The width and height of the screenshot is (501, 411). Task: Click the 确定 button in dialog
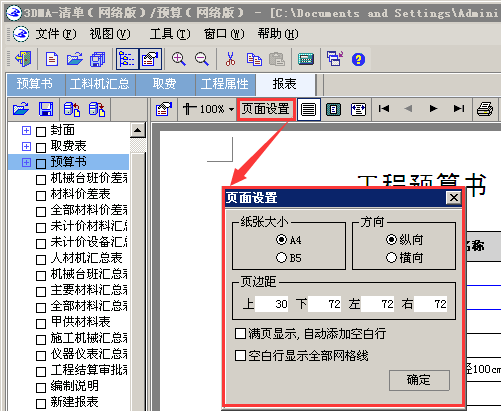click(419, 380)
